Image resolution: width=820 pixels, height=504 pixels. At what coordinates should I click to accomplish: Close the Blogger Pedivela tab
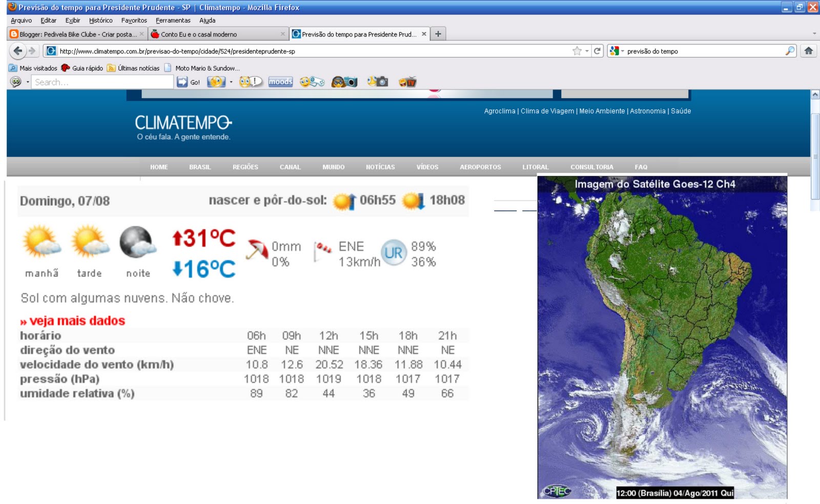(x=141, y=34)
